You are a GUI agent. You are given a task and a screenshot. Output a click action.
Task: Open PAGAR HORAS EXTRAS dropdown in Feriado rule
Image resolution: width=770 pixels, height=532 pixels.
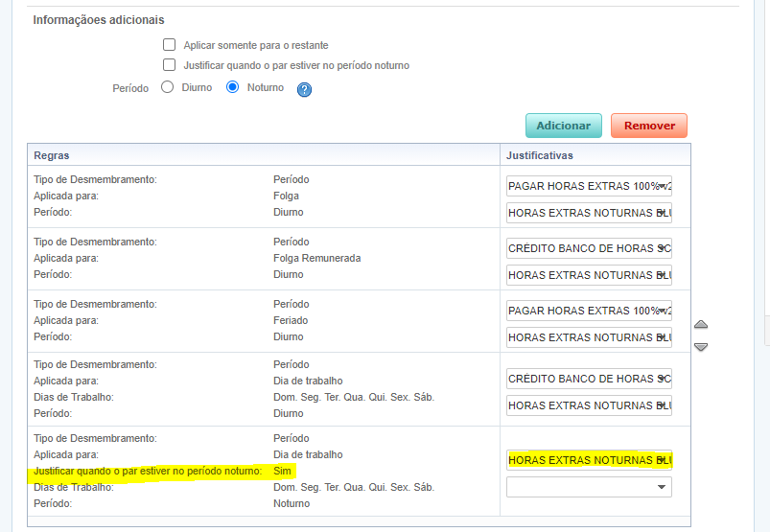point(589,311)
